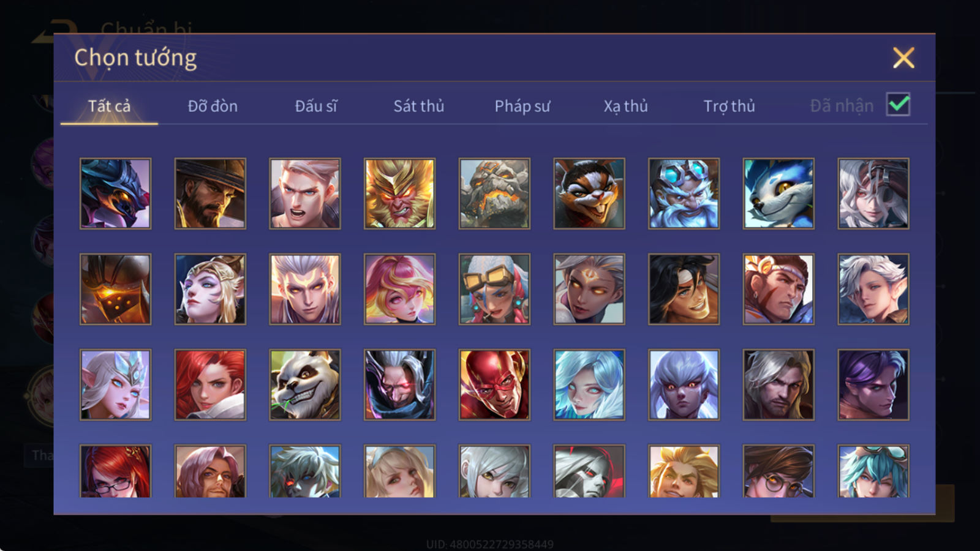
Task: Select the dark armored helmet hero with glowing eyes
Action: [x=115, y=289]
